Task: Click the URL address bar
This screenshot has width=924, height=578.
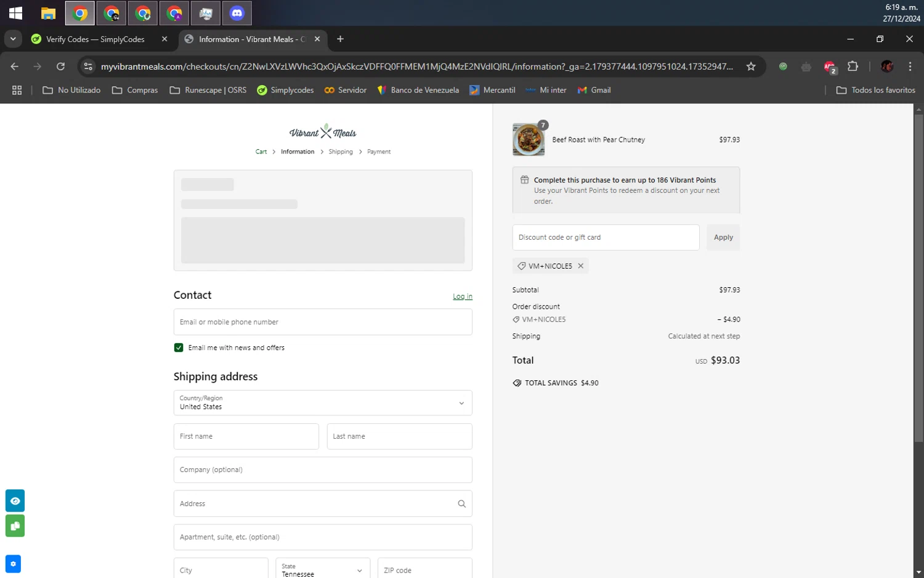Action: coord(417,67)
